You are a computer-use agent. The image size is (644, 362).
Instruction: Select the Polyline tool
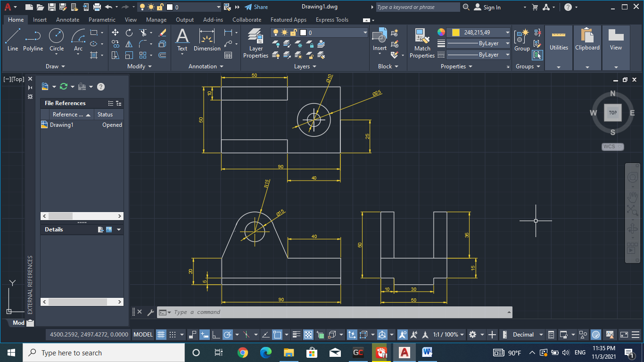click(33, 40)
